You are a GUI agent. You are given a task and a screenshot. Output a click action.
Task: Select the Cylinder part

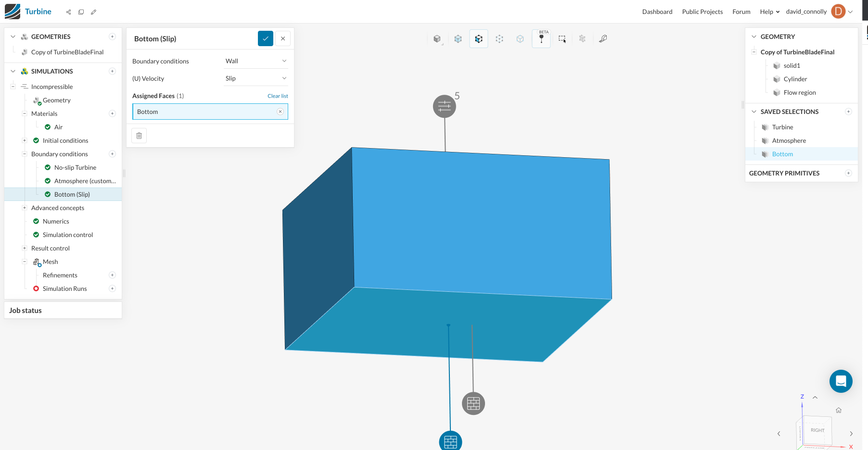[x=795, y=79]
